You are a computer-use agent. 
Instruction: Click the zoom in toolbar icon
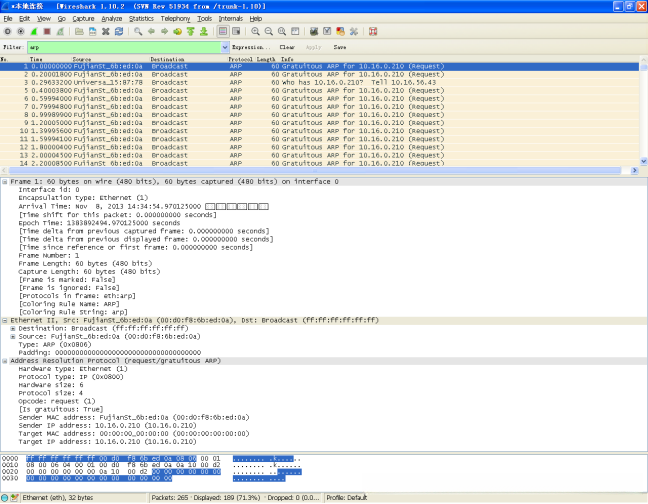click(255, 31)
